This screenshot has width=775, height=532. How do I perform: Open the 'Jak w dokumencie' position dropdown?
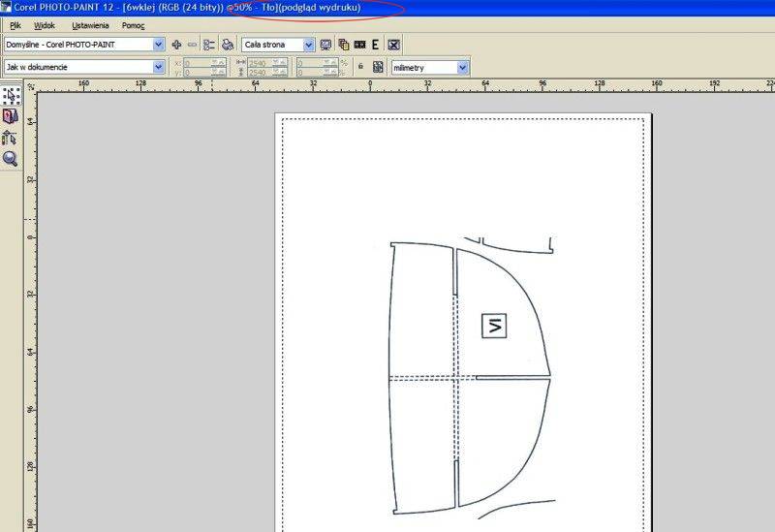(159, 67)
